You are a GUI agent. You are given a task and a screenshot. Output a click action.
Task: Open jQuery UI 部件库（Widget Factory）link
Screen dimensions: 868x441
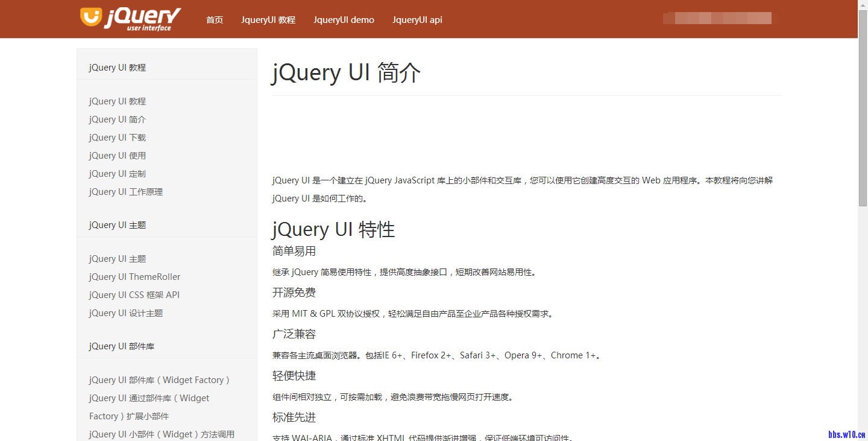point(160,380)
